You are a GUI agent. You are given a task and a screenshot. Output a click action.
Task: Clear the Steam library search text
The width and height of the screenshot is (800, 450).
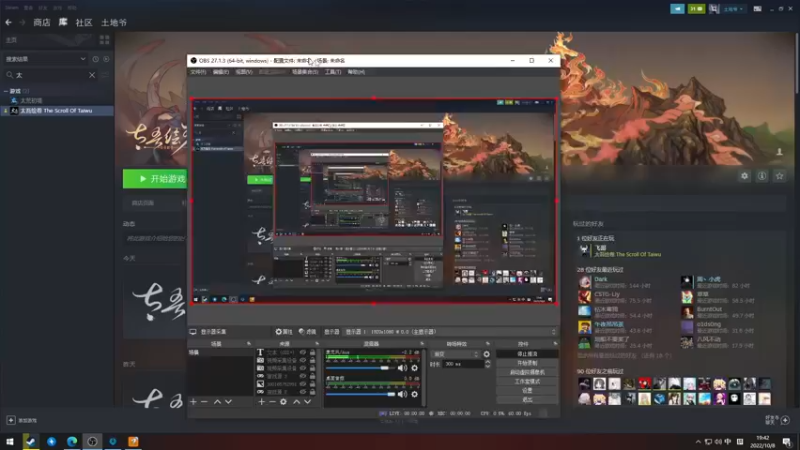pos(92,75)
